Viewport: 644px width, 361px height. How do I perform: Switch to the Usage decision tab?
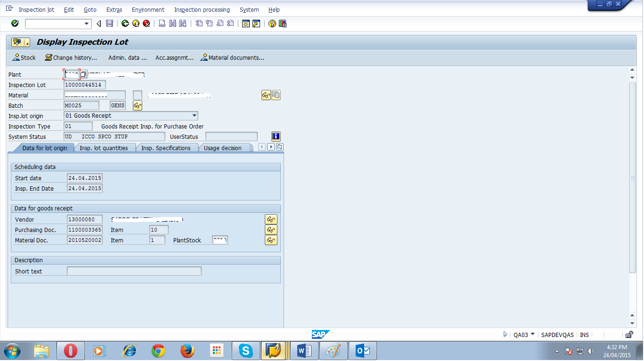[x=225, y=147]
